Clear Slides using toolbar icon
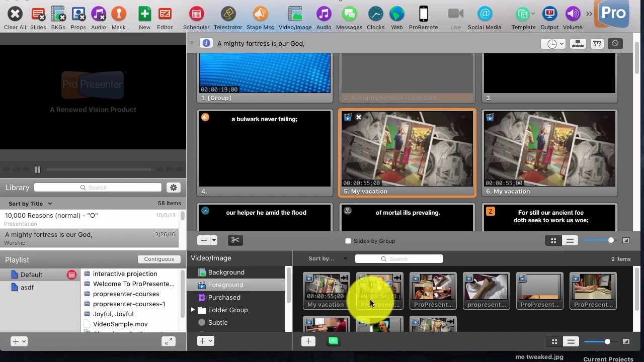Image resolution: width=644 pixels, height=362 pixels. [x=38, y=18]
